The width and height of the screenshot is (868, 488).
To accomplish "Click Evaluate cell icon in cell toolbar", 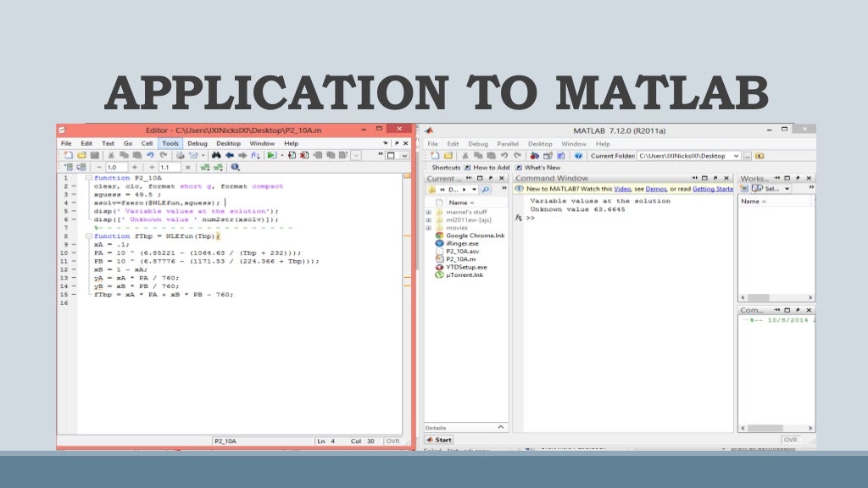I will tap(204, 167).
